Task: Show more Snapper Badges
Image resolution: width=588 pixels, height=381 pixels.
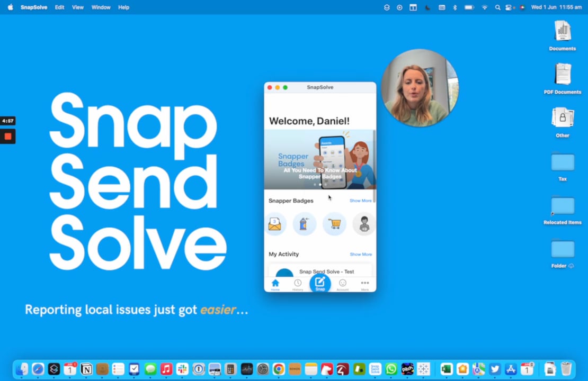Action: (x=360, y=201)
